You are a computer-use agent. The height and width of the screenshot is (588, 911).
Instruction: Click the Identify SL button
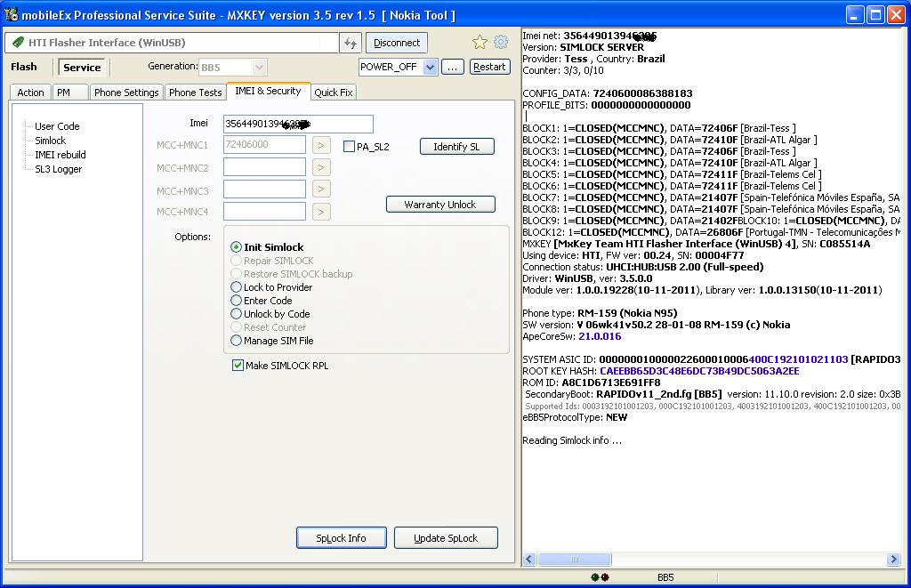pyautogui.click(x=456, y=147)
